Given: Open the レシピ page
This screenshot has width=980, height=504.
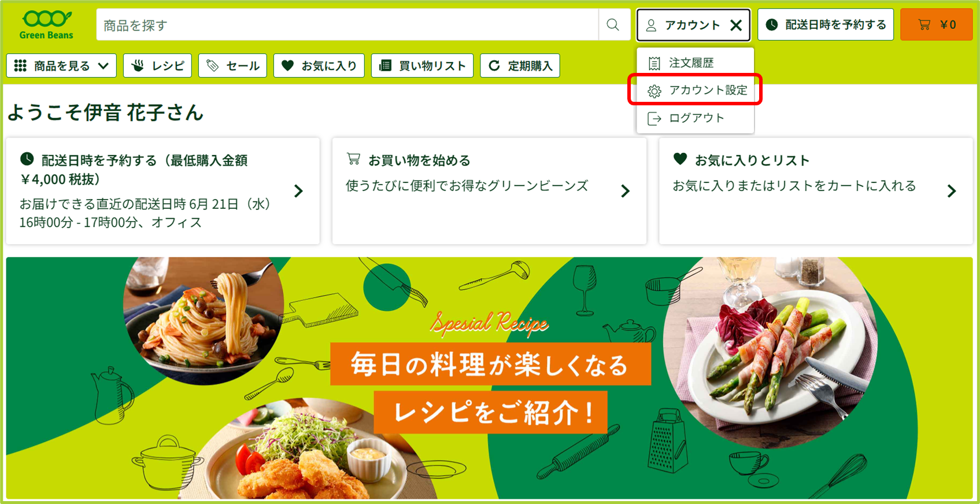Looking at the screenshot, I should 157,65.
